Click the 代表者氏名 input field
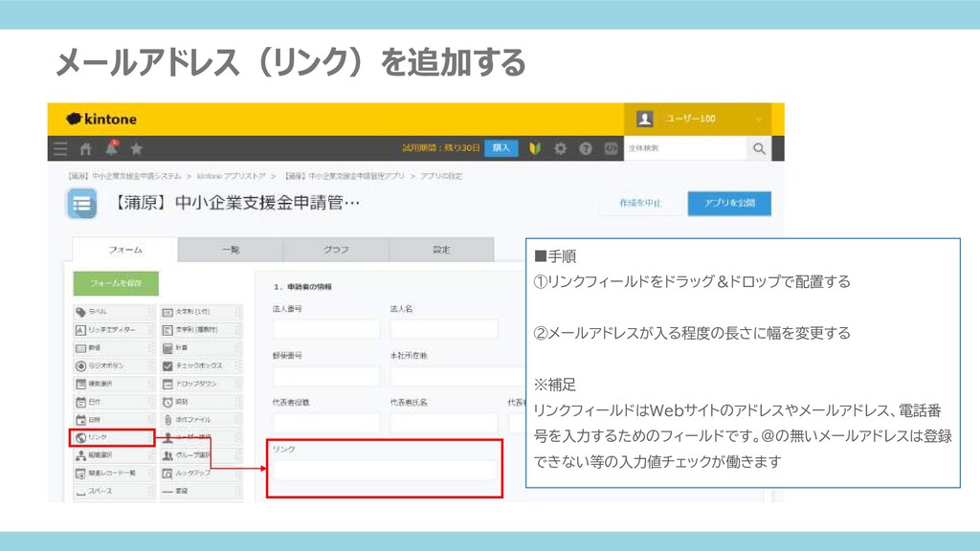The image size is (980, 551). click(444, 422)
